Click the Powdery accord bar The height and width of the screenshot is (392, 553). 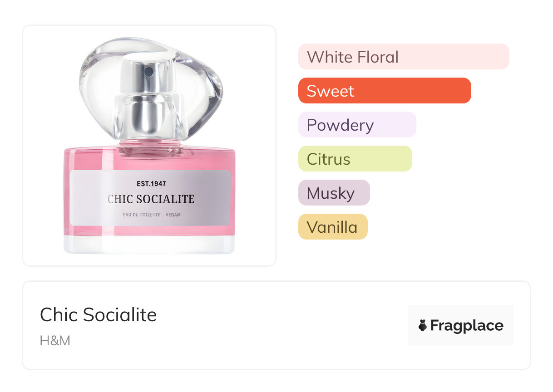click(x=357, y=125)
